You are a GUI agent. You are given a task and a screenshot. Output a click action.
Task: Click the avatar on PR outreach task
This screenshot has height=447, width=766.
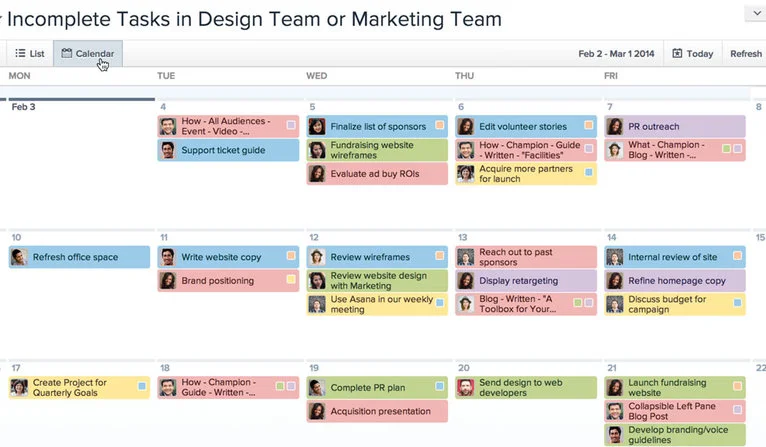coord(615,127)
